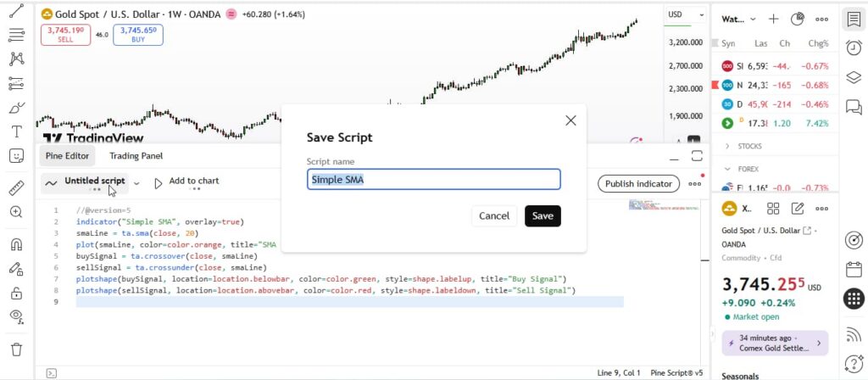The width and height of the screenshot is (868, 380).
Task: Expand the STOCKS watchlist section
Action: click(728, 147)
